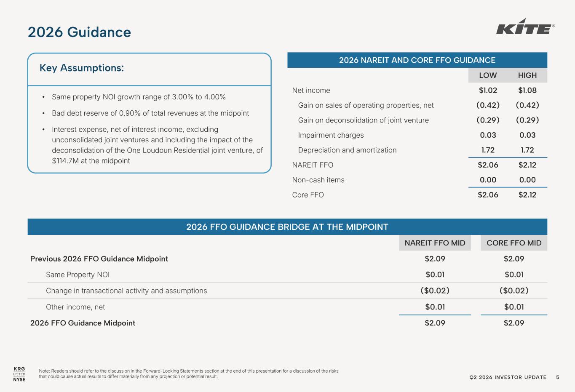
Task: Click the Other income, net row
Action: 287,307
